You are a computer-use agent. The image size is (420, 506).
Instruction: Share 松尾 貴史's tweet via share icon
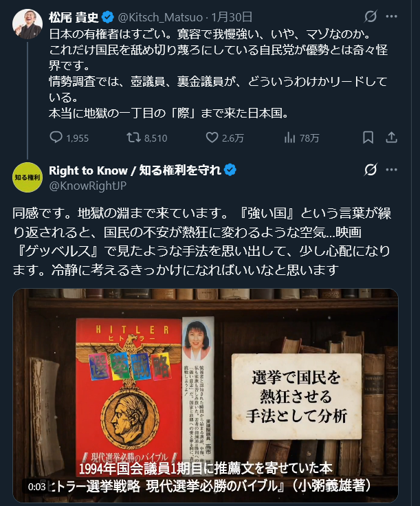[391, 137]
